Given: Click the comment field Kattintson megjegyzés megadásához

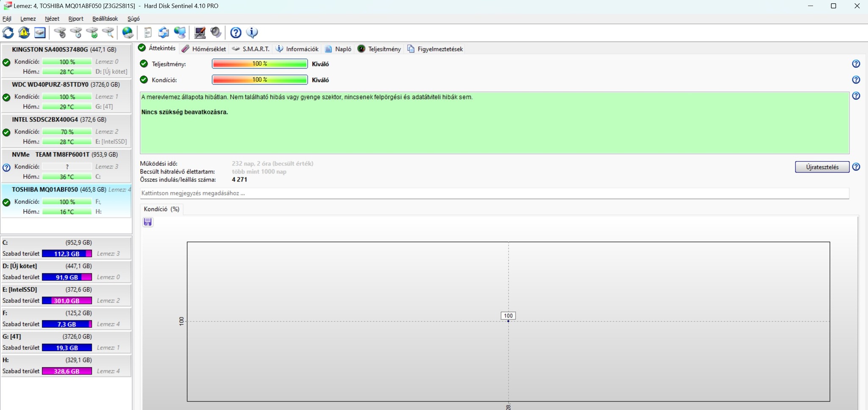Looking at the screenshot, I should (x=495, y=193).
